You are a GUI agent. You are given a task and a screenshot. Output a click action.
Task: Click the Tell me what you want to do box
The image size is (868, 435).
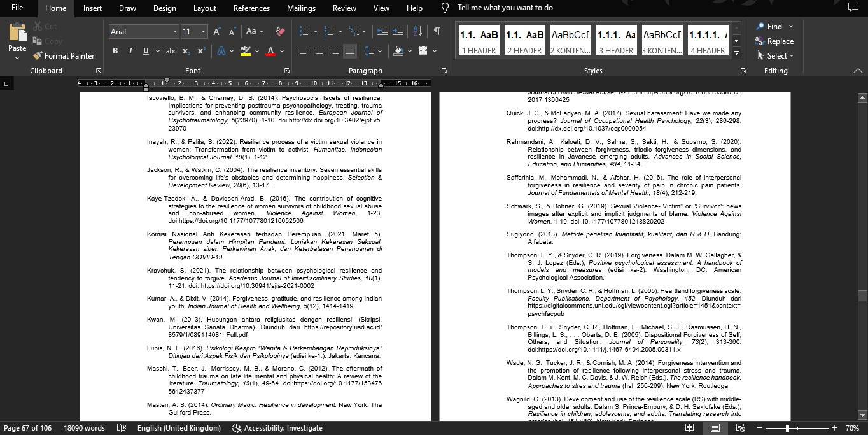point(505,8)
